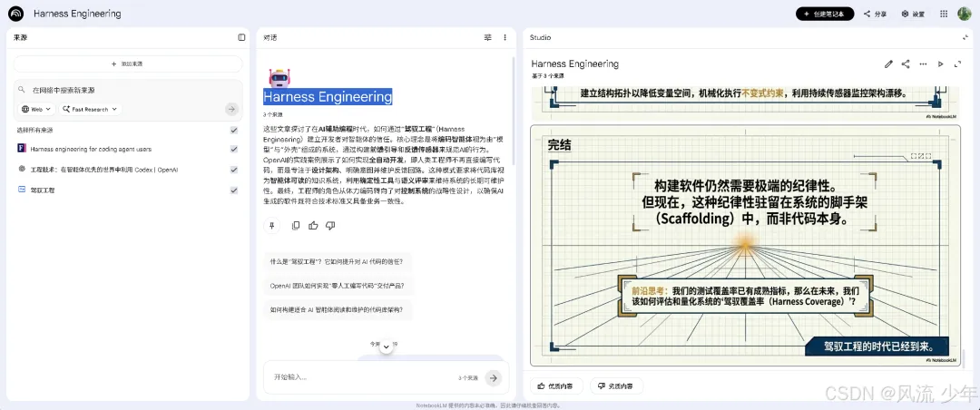Select suggested question 如何构建适合 AI 智能体
Viewport: 980px width, 410px height.
coord(338,309)
